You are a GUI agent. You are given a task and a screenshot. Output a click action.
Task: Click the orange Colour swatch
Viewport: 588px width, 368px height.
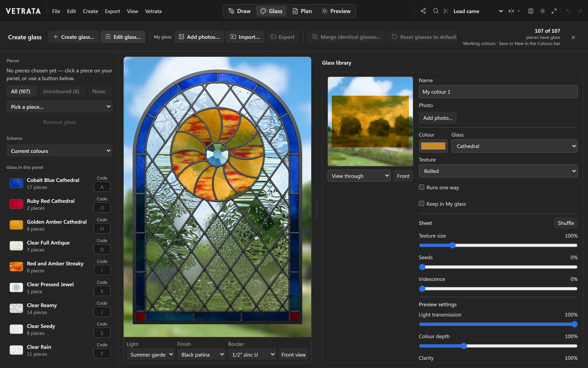point(433,146)
